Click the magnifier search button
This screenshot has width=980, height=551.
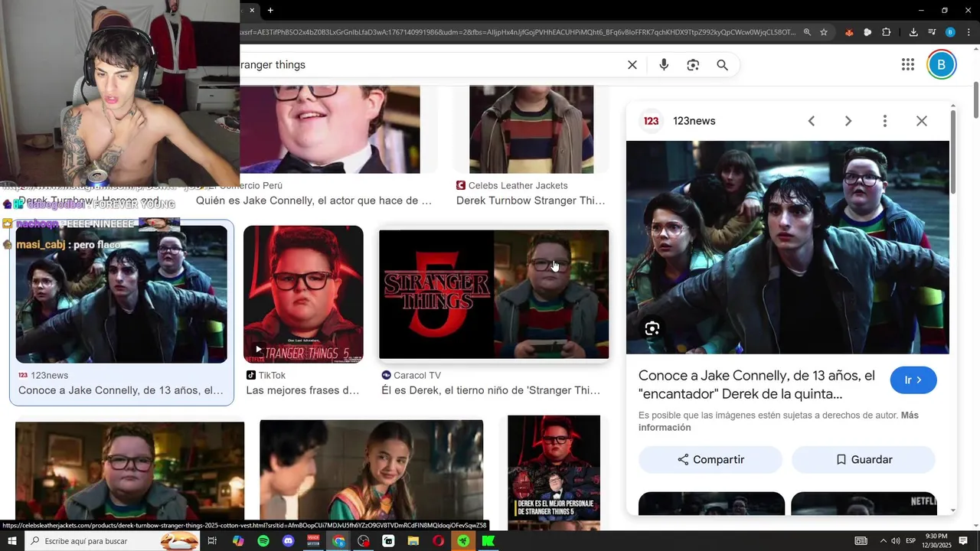click(722, 65)
